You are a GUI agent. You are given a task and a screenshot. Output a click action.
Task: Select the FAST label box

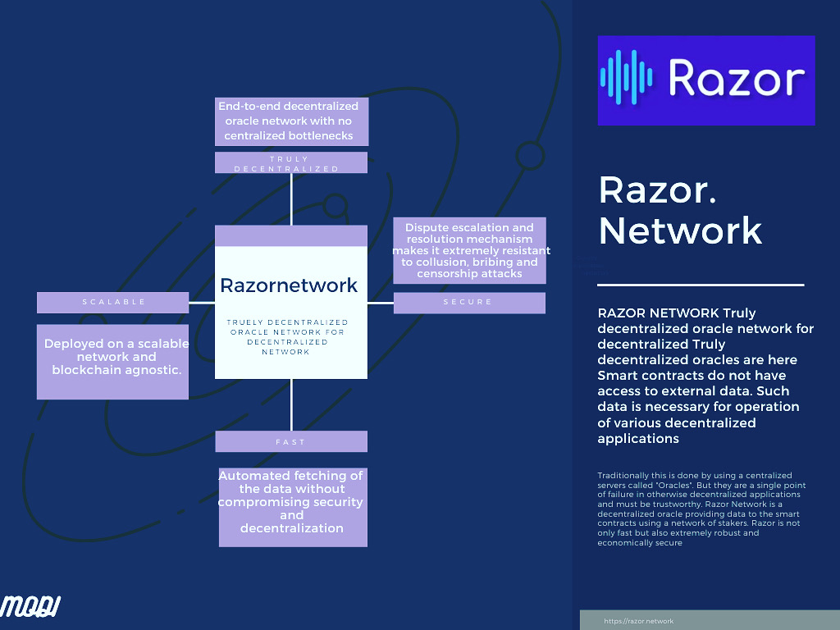click(x=291, y=441)
